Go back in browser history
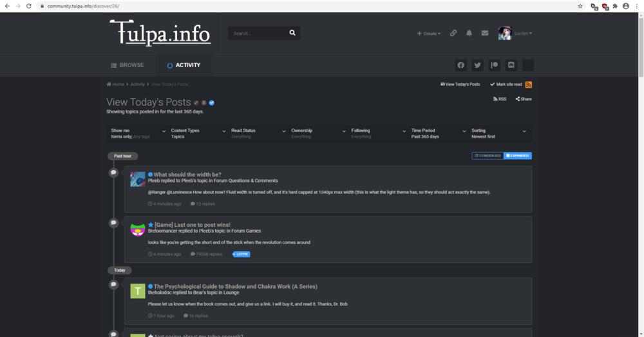Image resolution: width=644 pixels, height=337 pixels. coord(7,6)
